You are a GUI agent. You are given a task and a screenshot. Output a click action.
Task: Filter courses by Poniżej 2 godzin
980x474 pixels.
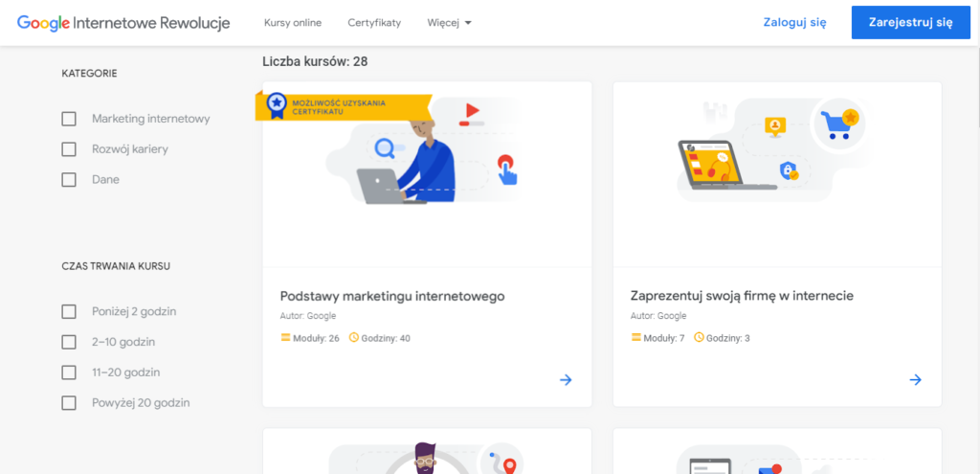click(69, 311)
